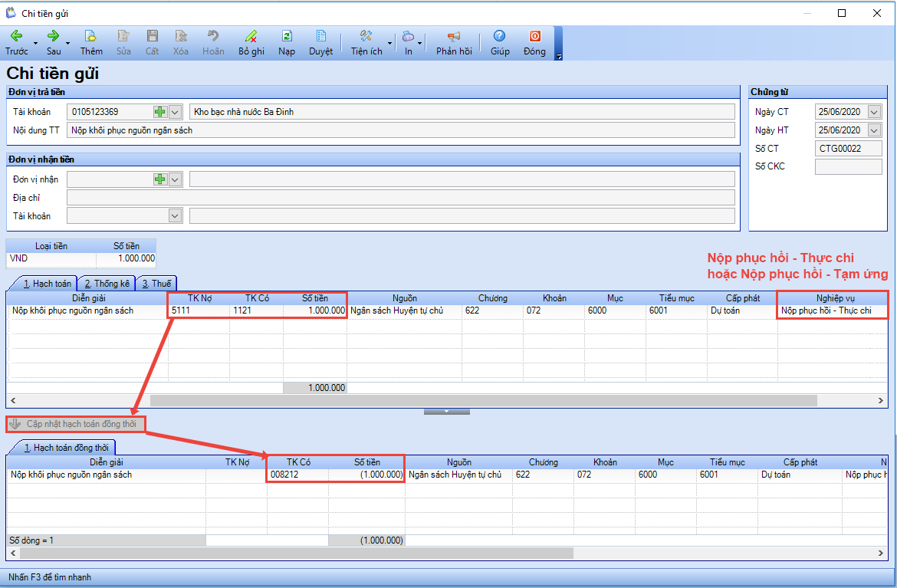Expand In print options arrow
Image resolution: width=897 pixels, height=588 pixels.
pos(420,44)
